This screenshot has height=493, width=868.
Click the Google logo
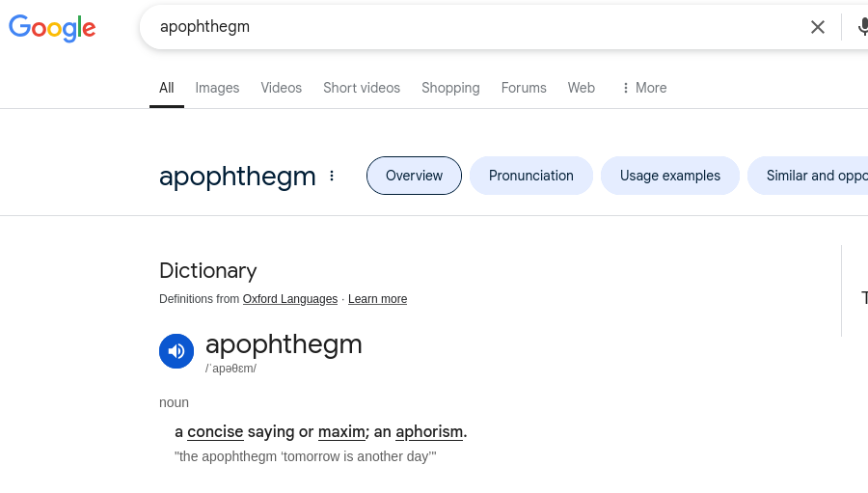(x=52, y=28)
